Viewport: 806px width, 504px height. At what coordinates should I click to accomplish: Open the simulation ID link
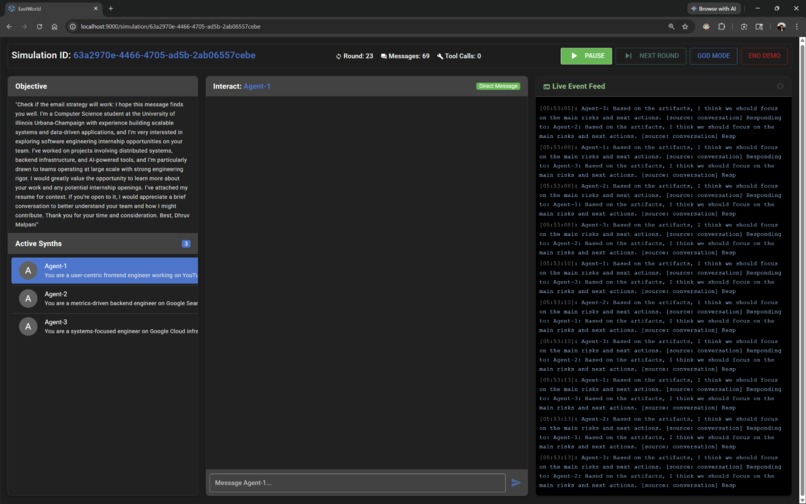(x=164, y=56)
